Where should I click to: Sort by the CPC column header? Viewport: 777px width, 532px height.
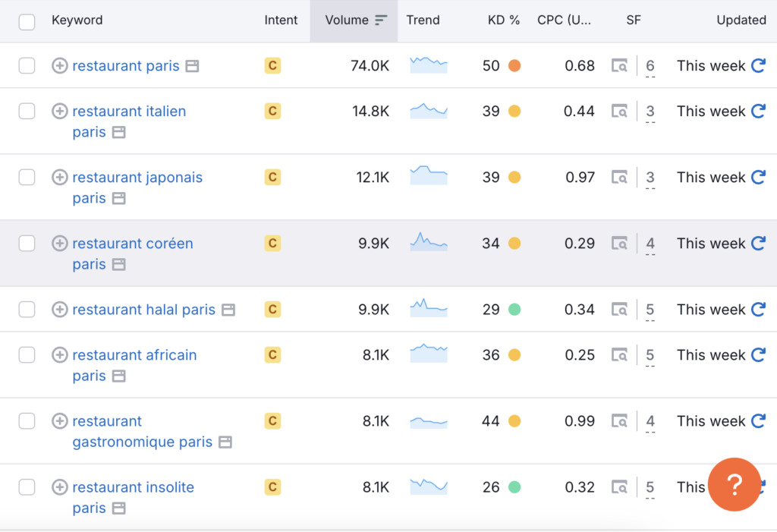tap(564, 20)
